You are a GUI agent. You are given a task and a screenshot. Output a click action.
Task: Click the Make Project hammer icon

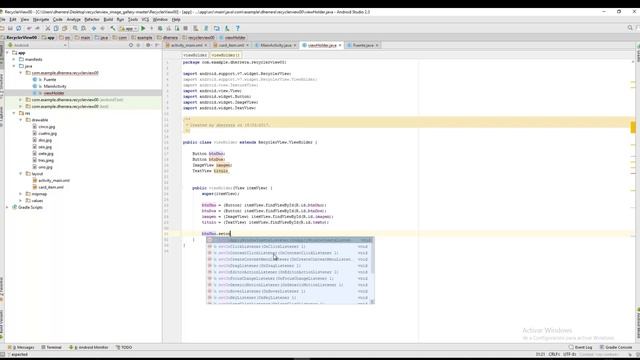click(x=113, y=28)
